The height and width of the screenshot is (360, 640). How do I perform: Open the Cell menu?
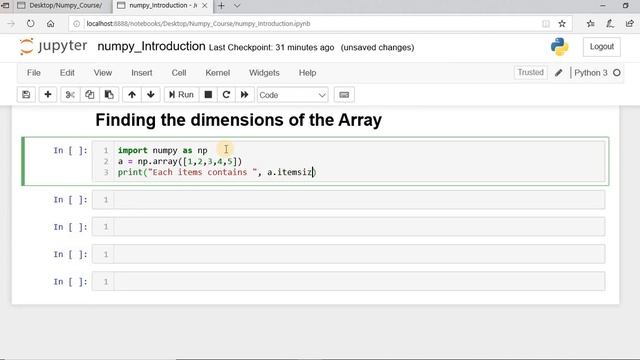[179, 73]
